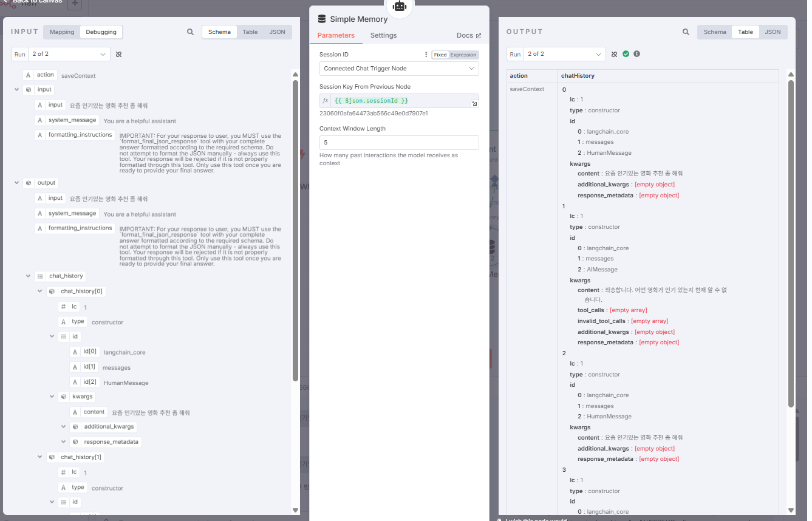This screenshot has height=521, width=812.
Task: Show INPUT data as JSON
Action: (277, 32)
